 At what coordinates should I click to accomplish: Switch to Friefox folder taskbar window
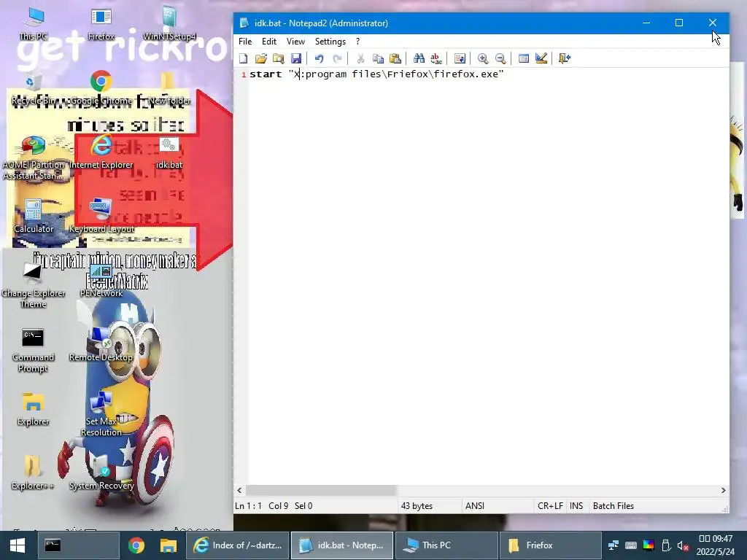tap(549, 545)
